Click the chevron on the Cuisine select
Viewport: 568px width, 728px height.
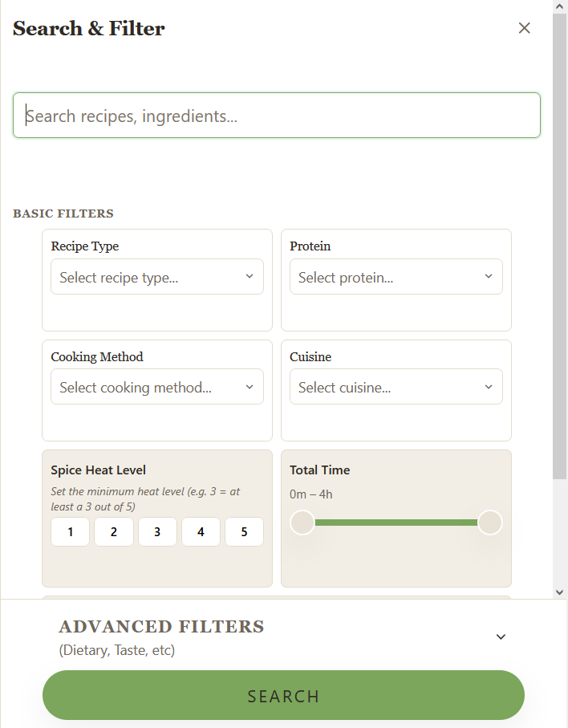[x=488, y=387]
